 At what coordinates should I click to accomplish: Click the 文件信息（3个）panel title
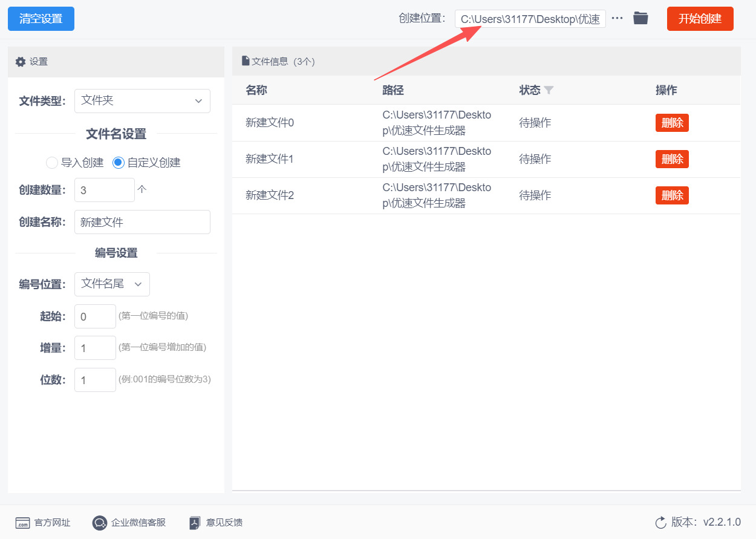point(283,61)
